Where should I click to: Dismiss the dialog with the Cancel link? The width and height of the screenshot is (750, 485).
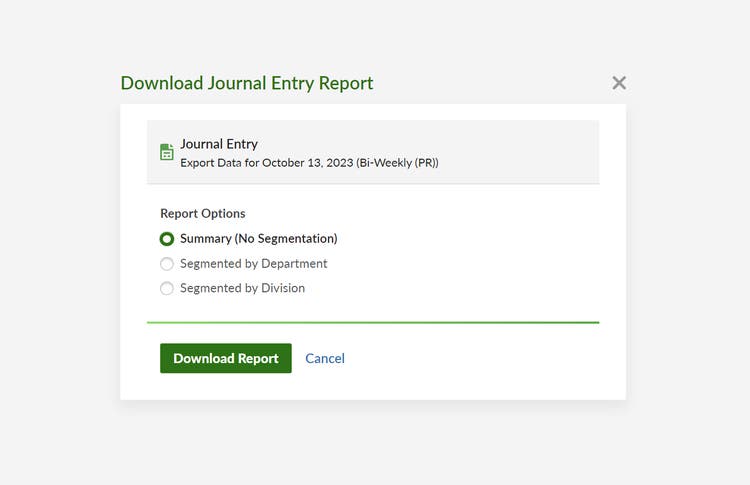(325, 358)
